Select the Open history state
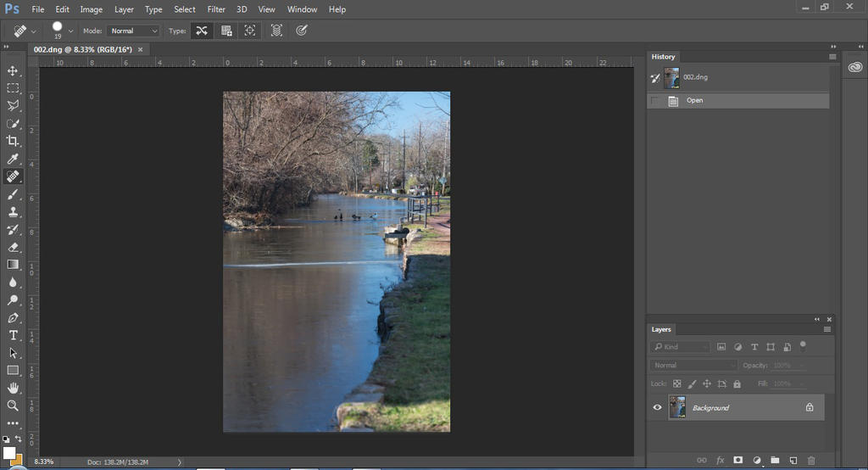Image resolution: width=868 pixels, height=470 pixels. coord(694,100)
